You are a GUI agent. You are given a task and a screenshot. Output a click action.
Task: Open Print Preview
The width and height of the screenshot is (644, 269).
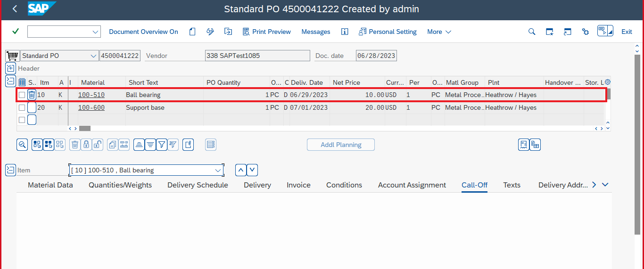point(267,32)
